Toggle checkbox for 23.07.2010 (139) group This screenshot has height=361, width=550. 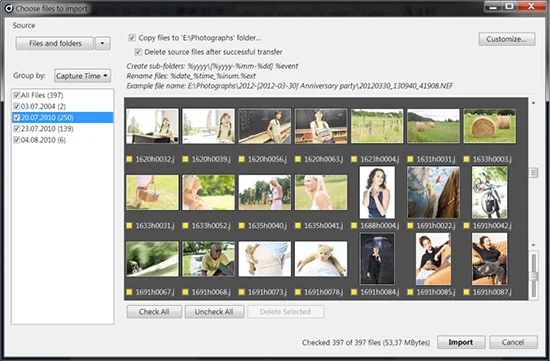pos(16,129)
